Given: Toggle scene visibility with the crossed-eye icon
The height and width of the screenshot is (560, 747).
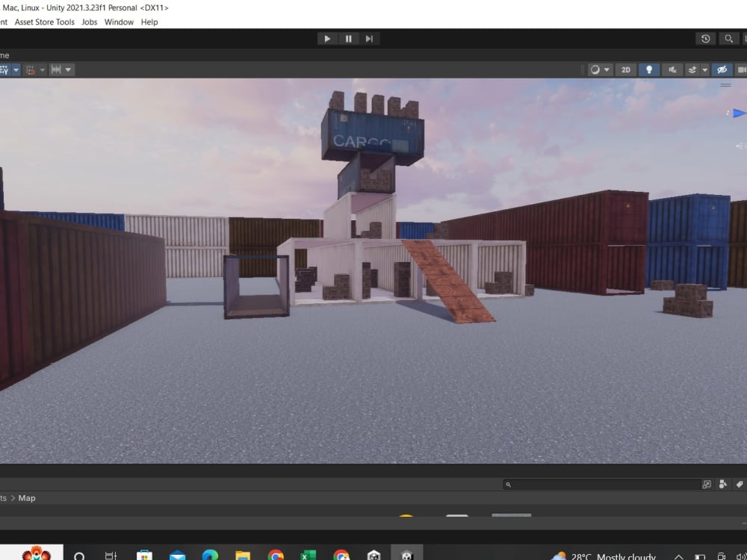Looking at the screenshot, I should pyautogui.click(x=722, y=69).
